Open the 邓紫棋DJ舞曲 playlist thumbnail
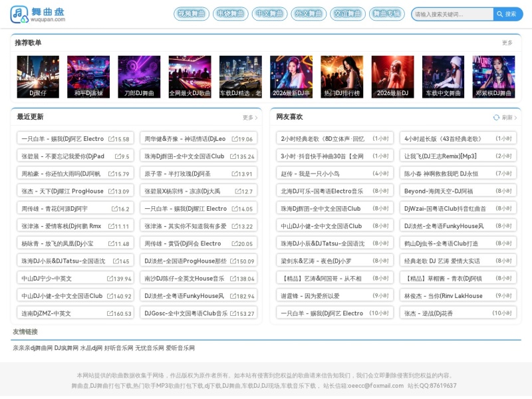The width and height of the screenshot is (532, 399). 493,77
